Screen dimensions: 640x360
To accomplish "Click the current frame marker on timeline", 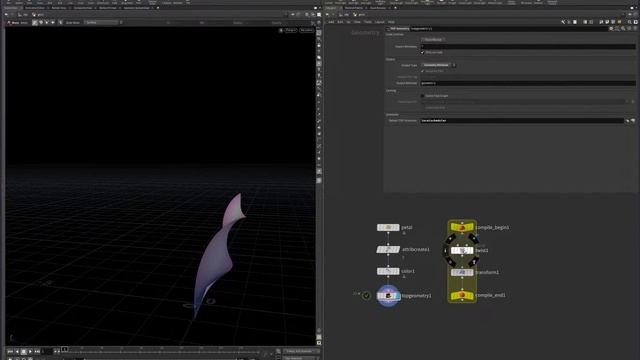I will [x=64, y=349].
